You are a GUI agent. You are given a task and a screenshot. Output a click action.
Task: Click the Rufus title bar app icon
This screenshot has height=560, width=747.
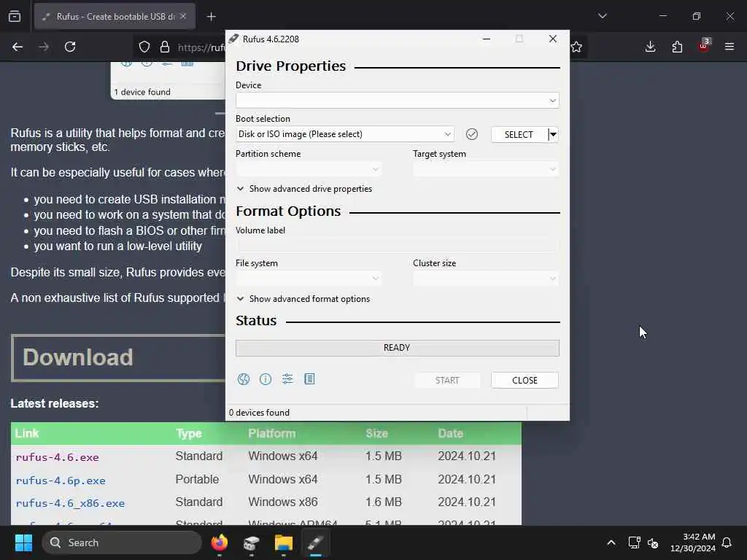(x=233, y=39)
